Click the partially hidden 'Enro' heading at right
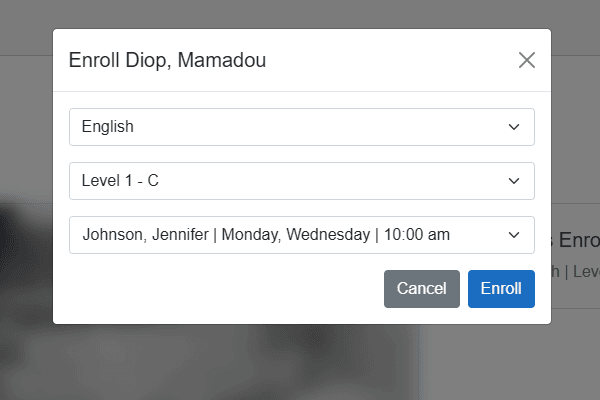Screen dimensions: 600x400 (x=576, y=240)
